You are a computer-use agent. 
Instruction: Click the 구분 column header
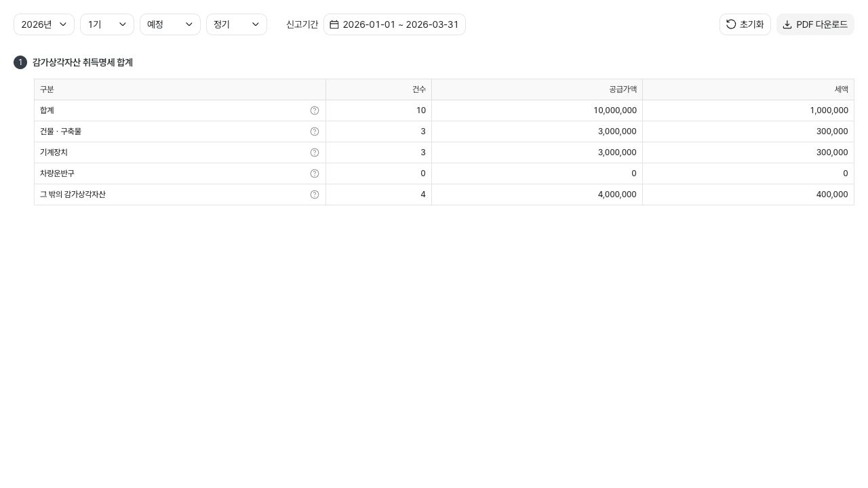[x=180, y=89]
